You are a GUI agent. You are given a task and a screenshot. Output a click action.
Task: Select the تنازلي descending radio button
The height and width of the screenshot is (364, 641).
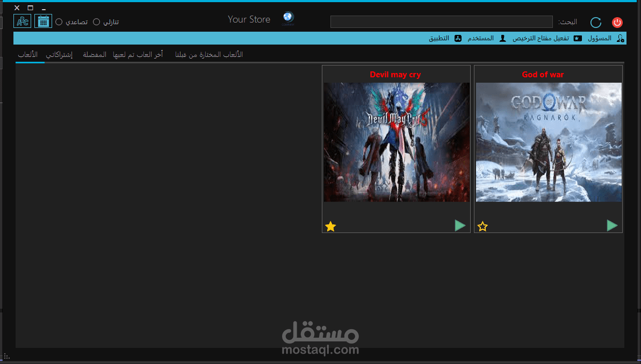(x=97, y=21)
